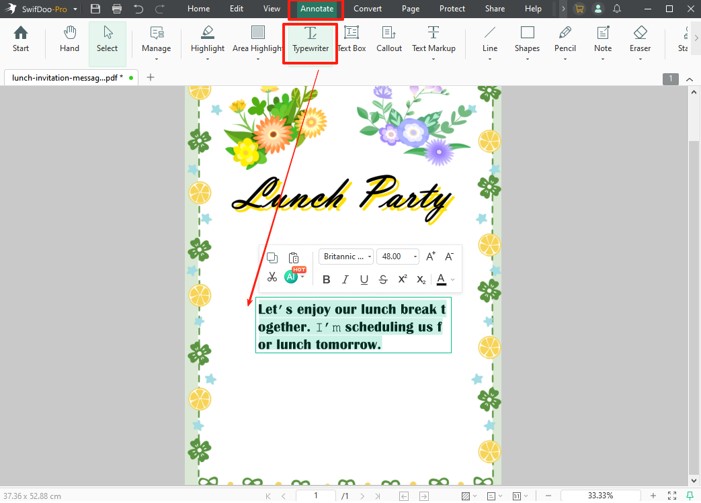701x503 pixels.
Task: Jump to the first page arrow
Action: click(x=268, y=495)
